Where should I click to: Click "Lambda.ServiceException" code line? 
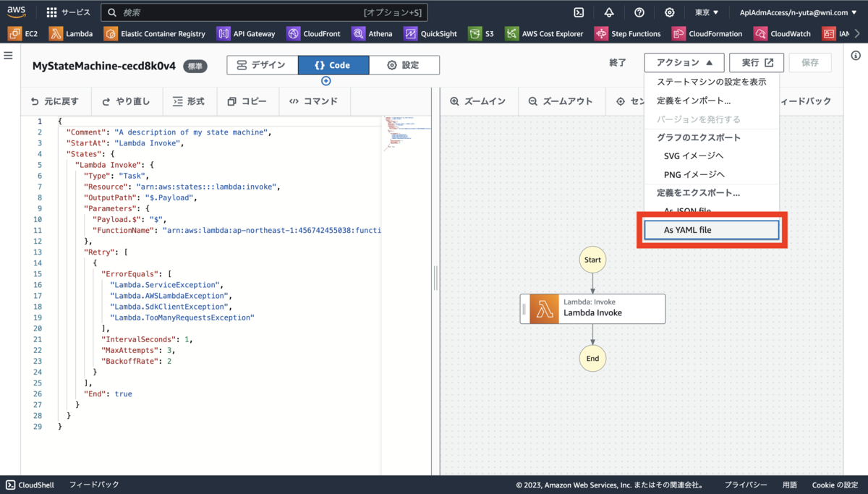tap(166, 285)
